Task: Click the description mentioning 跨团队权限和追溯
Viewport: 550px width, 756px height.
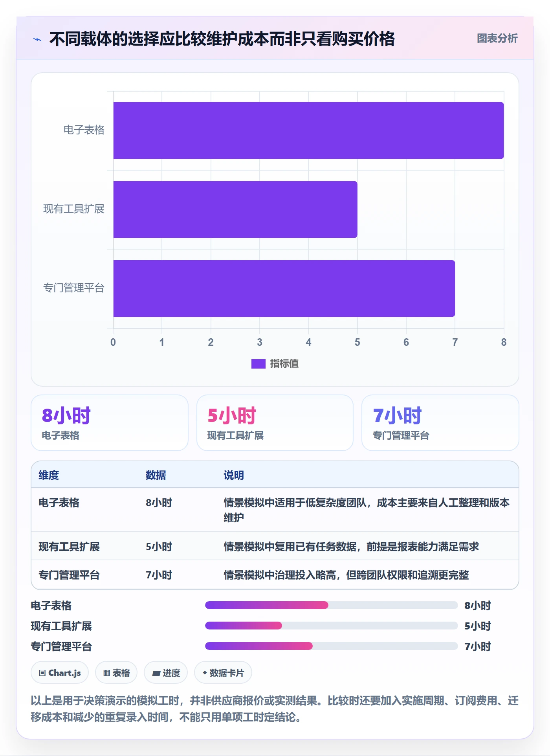Action: (x=346, y=575)
